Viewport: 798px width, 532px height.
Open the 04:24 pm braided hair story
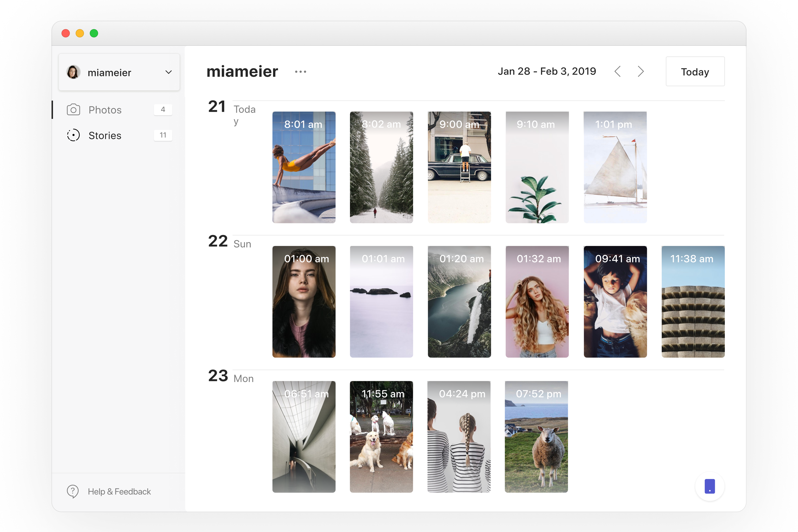pyautogui.click(x=459, y=437)
